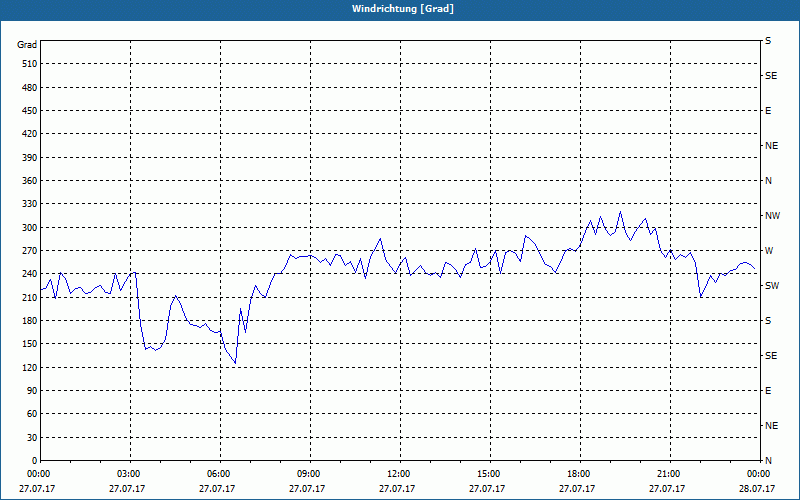Select the W compass label
The image size is (800, 500).
(x=769, y=251)
